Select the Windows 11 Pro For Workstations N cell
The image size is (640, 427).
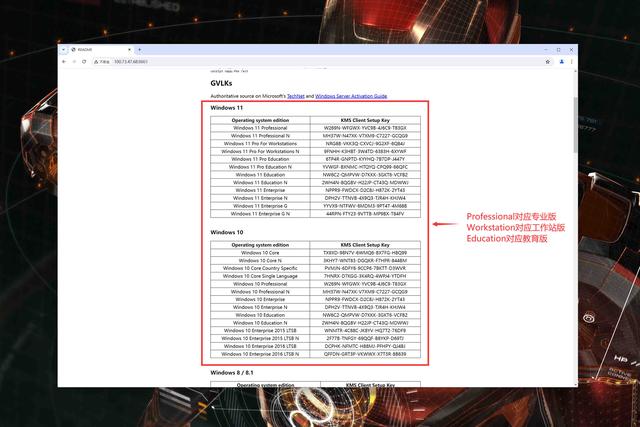click(x=260, y=151)
